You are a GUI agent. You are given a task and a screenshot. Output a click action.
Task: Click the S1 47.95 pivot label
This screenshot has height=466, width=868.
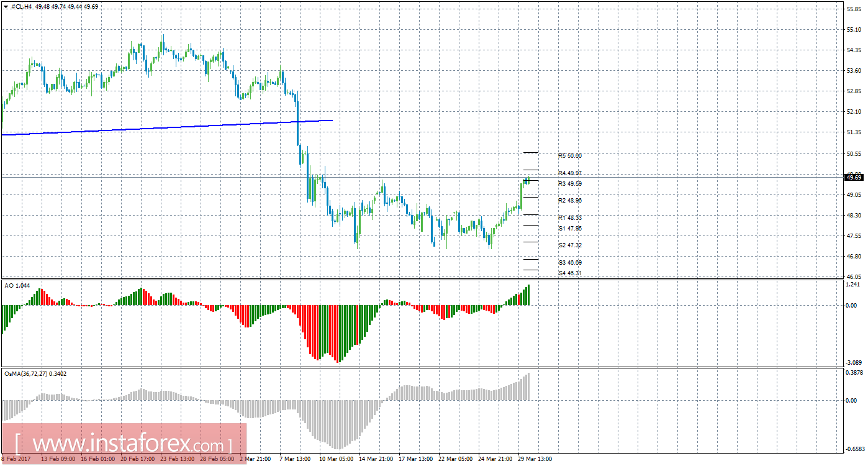pyautogui.click(x=570, y=229)
